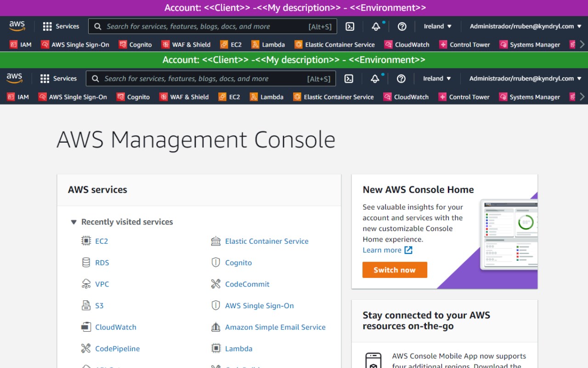Image resolution: width=588 pixels, height=368 pixels.
Task: Click the VPC cloud icon
Action: (x=86, y=284)
